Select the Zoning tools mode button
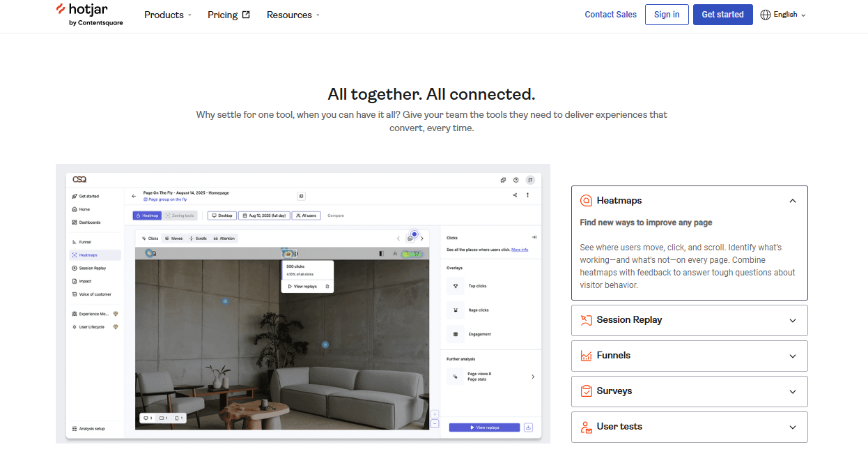The height and width of the screenshot is (470, 868). (x=180, y=215)
